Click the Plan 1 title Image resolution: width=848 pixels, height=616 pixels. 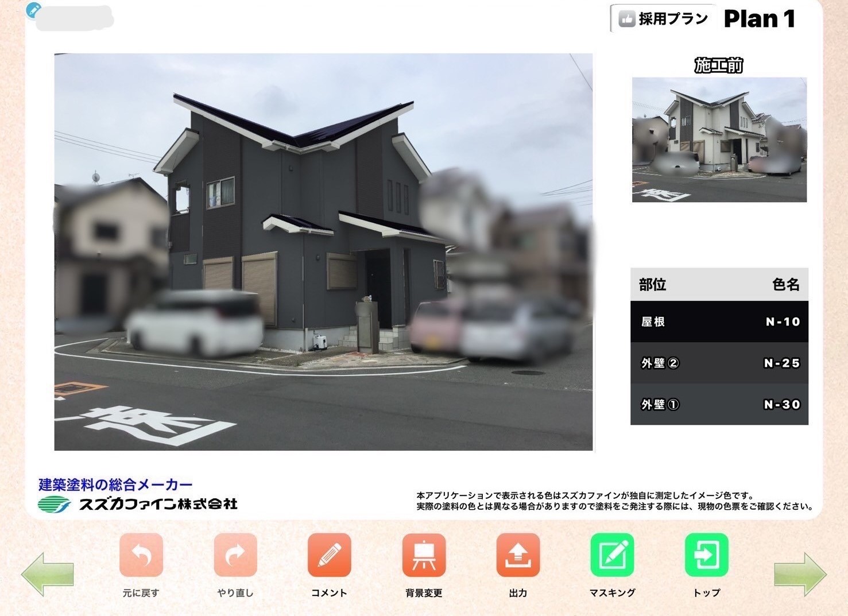(x=759, y=20)
